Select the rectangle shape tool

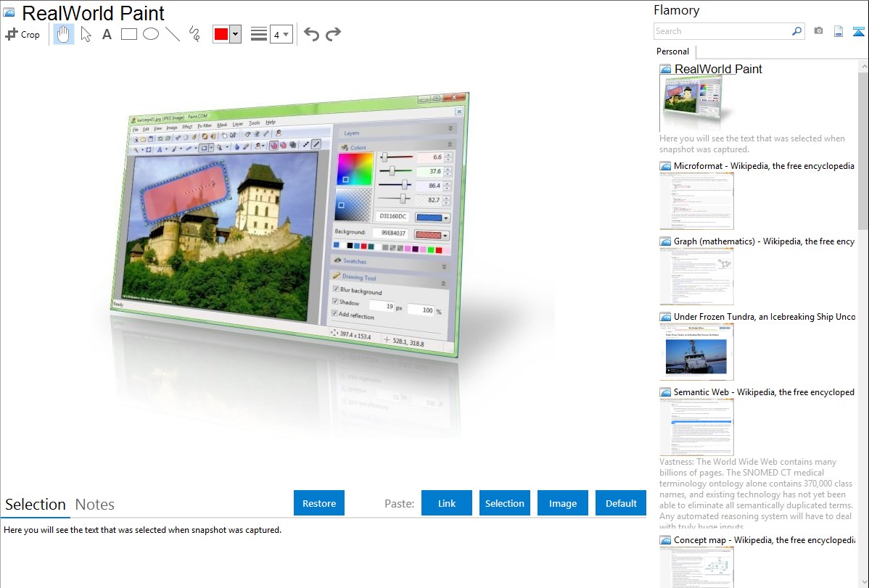coord(128,34)
